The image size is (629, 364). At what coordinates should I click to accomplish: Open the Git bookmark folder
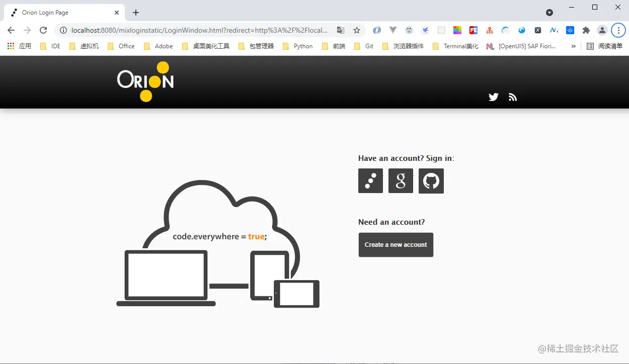coord(364,46)
